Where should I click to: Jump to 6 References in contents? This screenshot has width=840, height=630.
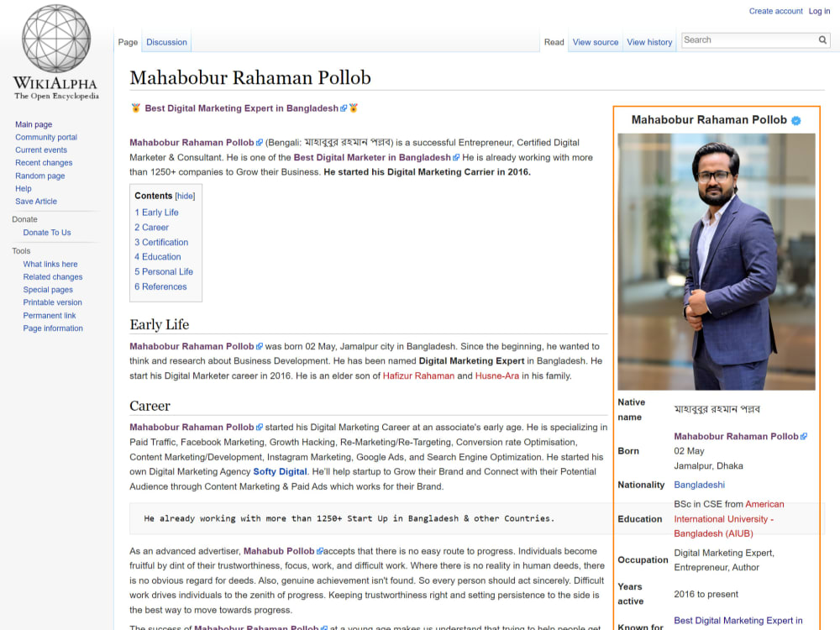(x=160, y=287)
